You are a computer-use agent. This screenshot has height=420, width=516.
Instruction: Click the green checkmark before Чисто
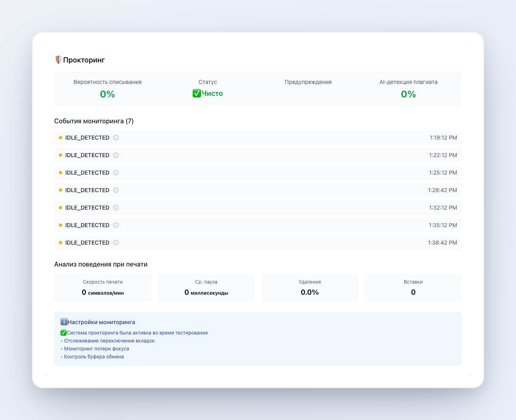[197, 93]
